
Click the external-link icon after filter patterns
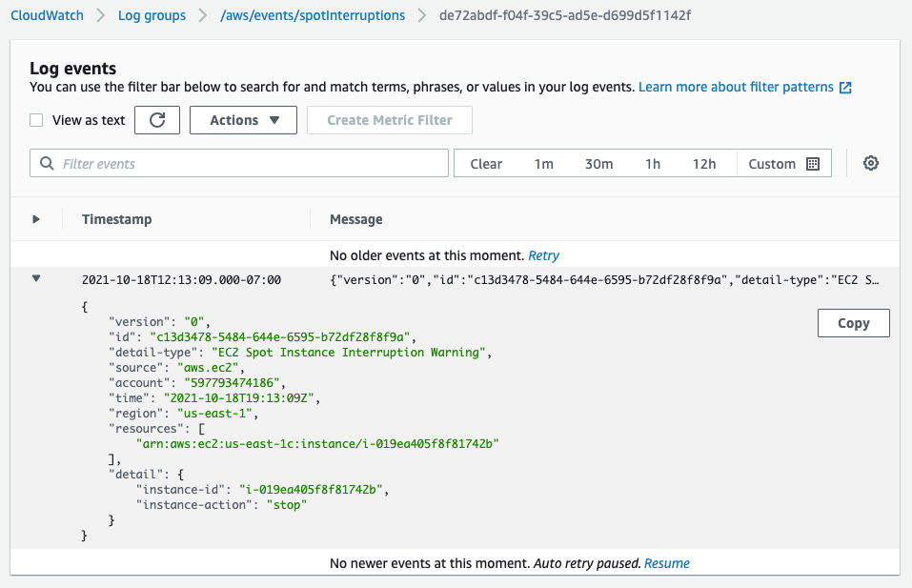(843, 86)
